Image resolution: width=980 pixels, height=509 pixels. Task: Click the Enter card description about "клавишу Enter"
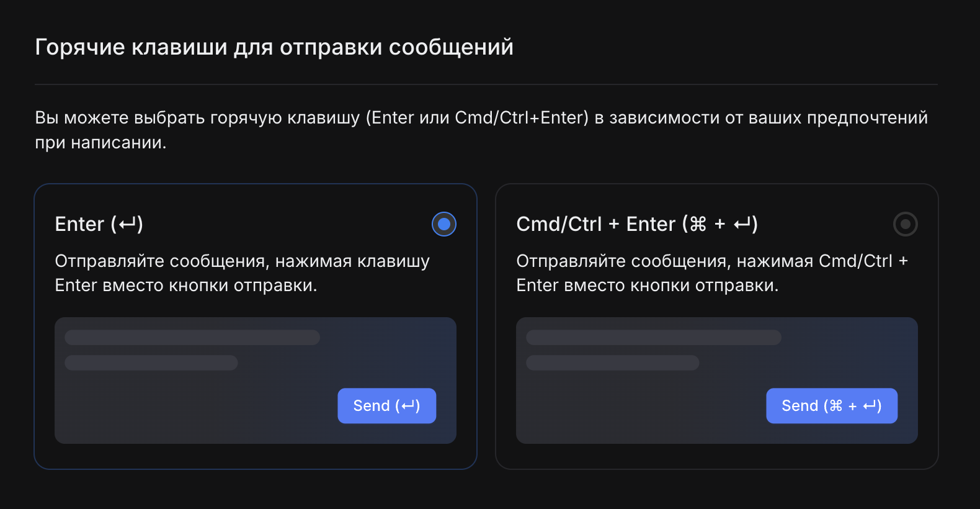242,273
